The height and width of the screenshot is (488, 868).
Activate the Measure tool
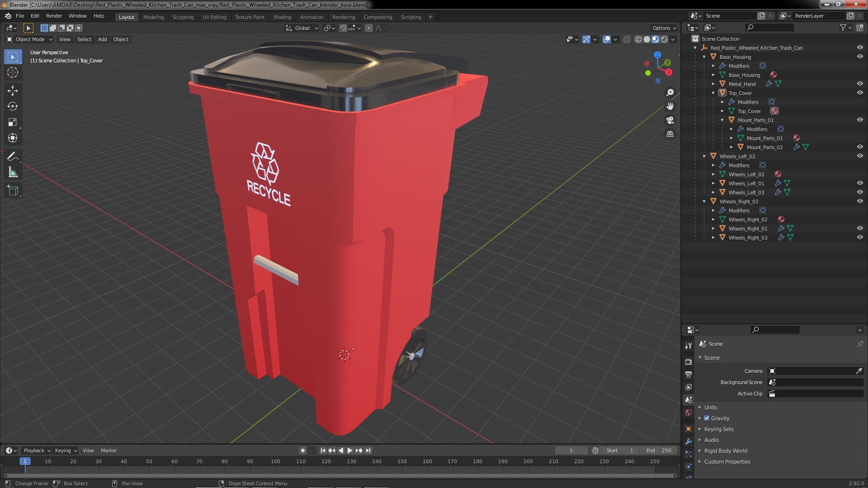click(x=13, y=173)
